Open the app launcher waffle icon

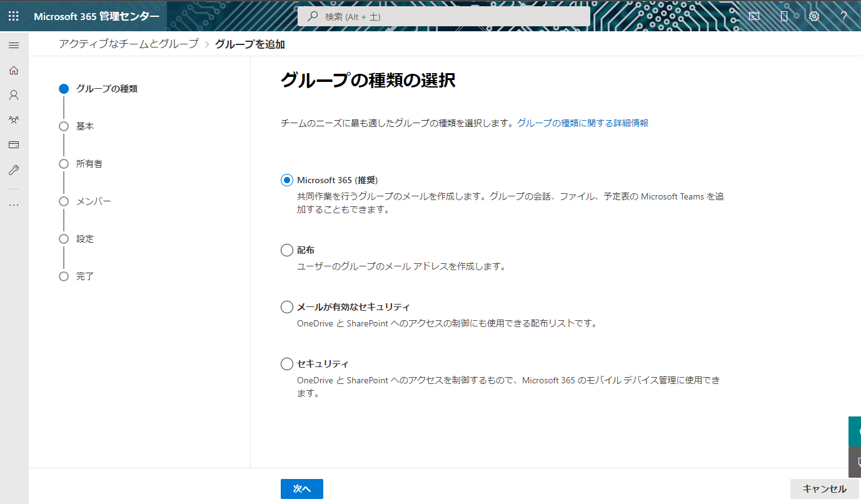tap(14, 16)
